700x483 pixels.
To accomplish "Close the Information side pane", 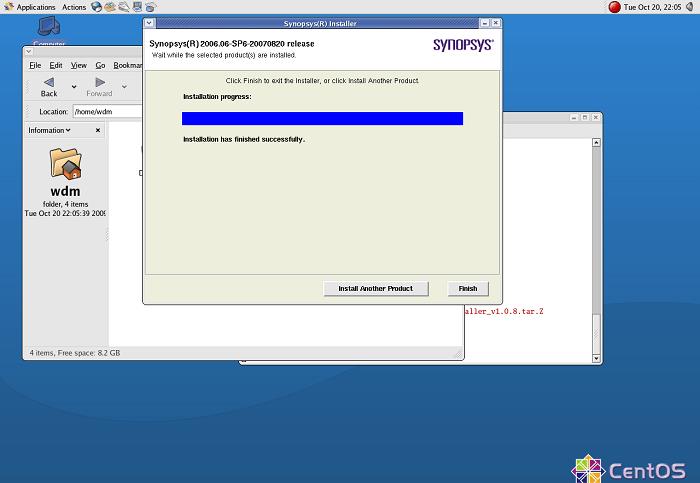I will (x=97, y=130).
